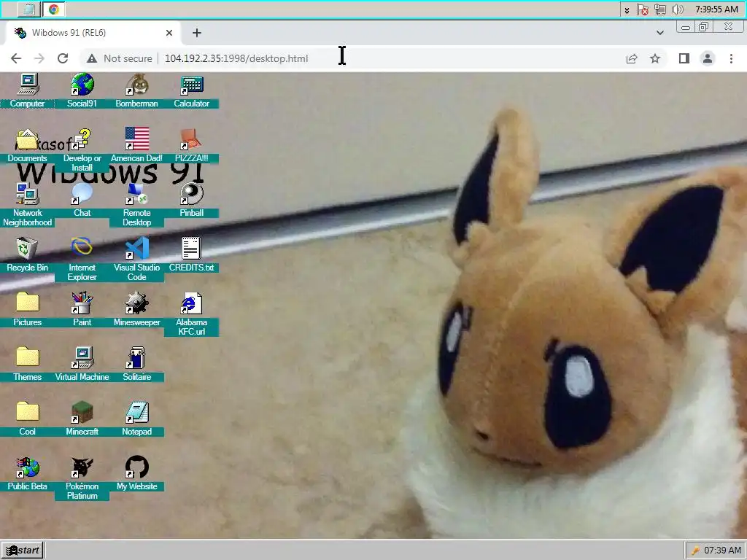Image resolution: width=747 pixels, height=560 pixels.
Task: Launch the Minecraft block icon
Action: pyautogui.click(x=82, y=419)
